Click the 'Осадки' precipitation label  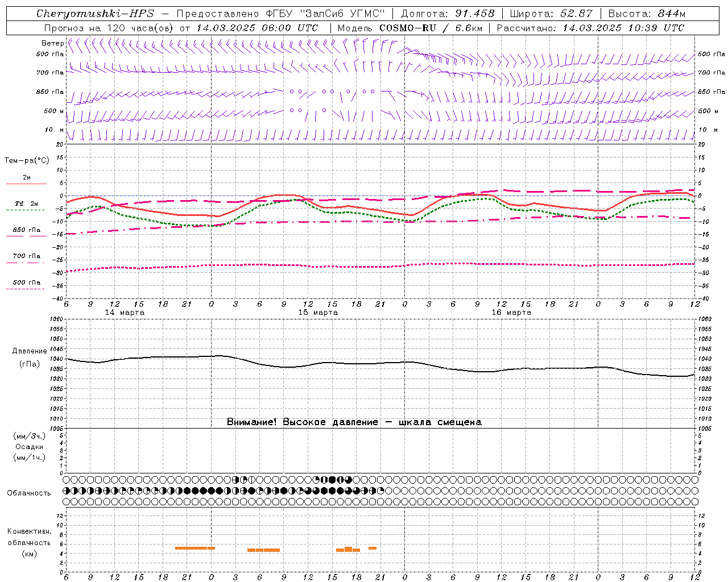30,447
